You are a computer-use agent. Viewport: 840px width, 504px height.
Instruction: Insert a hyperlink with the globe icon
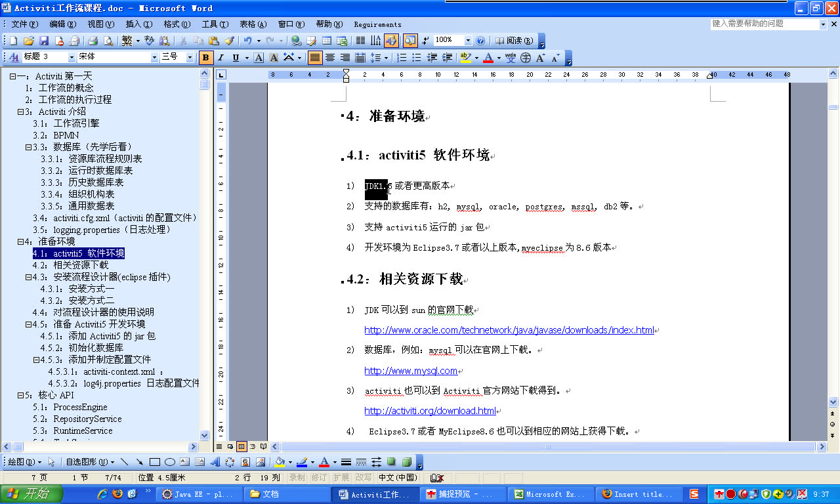[297, 41]
